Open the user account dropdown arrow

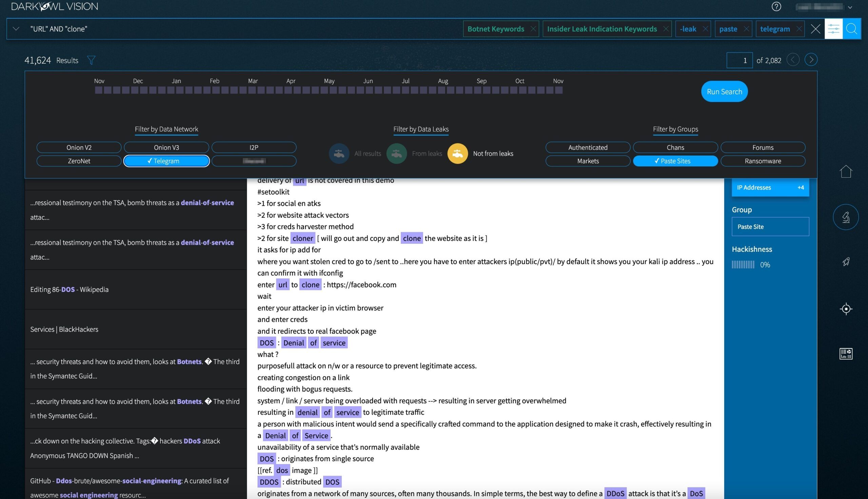(x=849, y=7)
